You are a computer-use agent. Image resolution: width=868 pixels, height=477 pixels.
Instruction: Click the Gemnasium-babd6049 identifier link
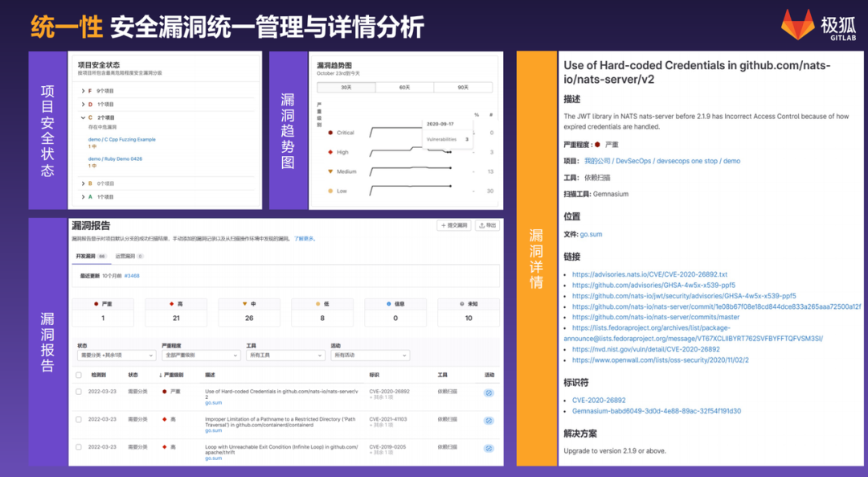[657, 411]
